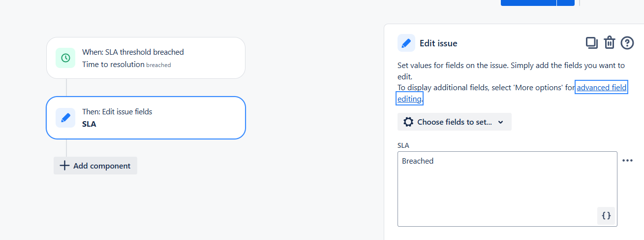
Task: Delete the component with the trash icon
Action: click(610, 43)
